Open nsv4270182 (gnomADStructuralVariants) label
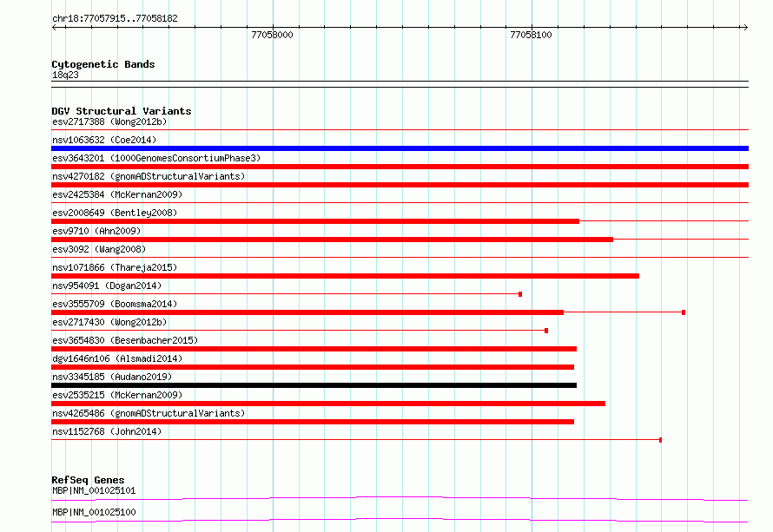This screenshot has height=532, width=773. 149,176
